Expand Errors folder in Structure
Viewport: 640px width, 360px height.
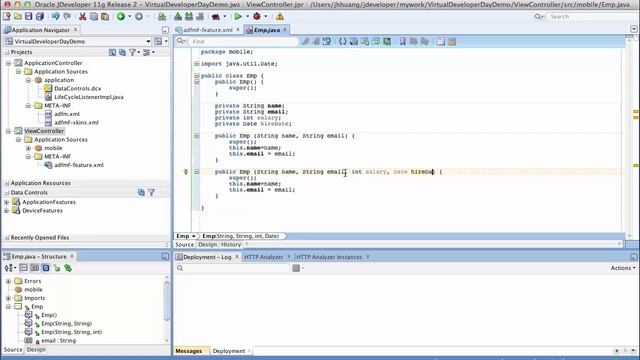pyautogui.click(x=8, y=281)
